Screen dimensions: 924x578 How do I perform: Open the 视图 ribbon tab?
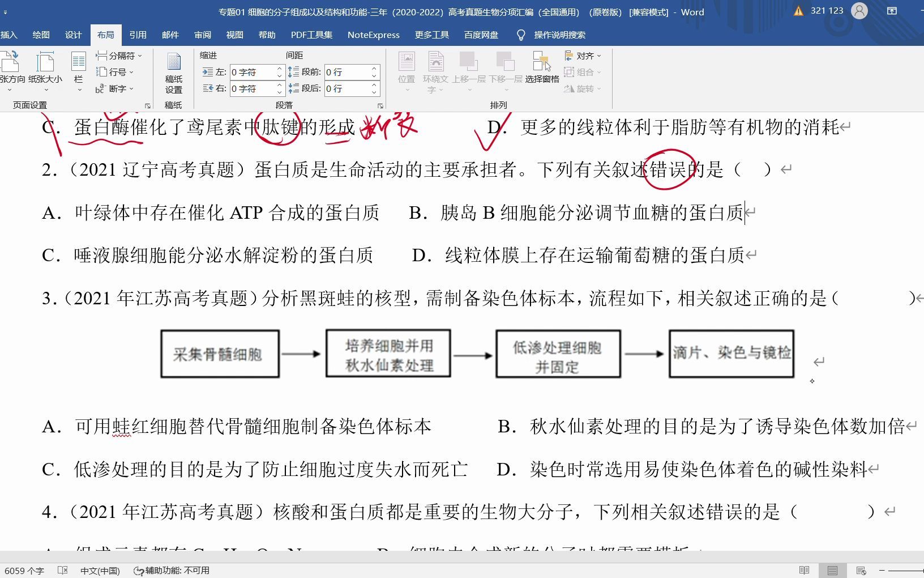pyautogui.click(x=234, y=35)
